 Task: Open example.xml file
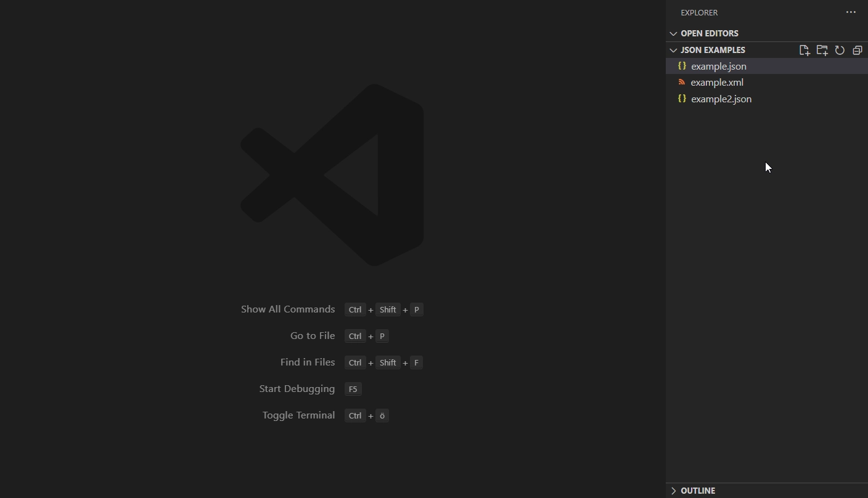point(767,82)
